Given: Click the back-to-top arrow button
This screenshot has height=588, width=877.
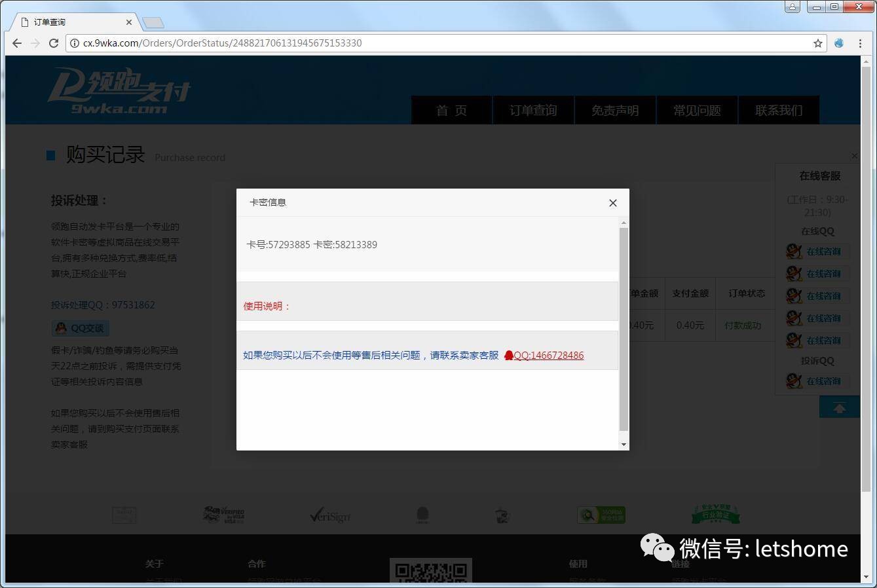Looking at the screenshot, I should point(839,408).
